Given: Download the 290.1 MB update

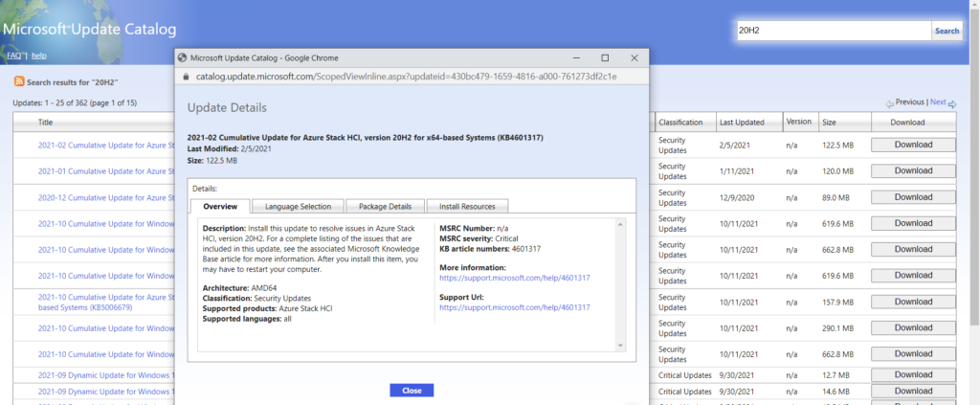Looking at the screenshot, I should [913, 328].
